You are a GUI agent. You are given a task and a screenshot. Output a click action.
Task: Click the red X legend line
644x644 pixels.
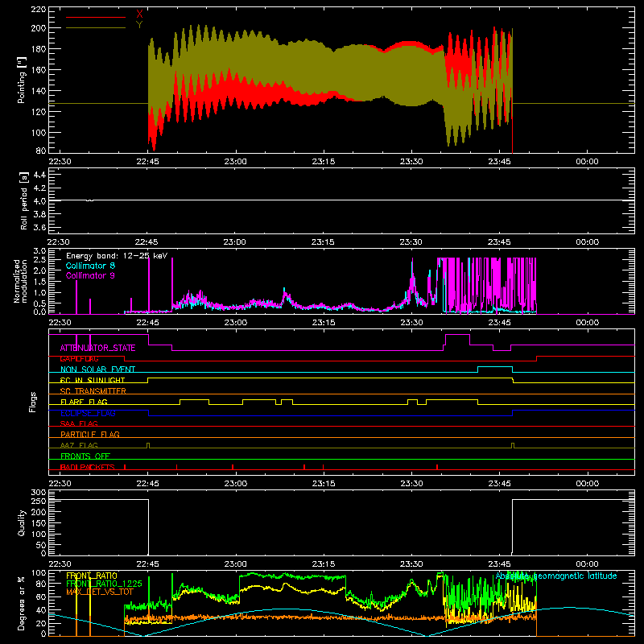click(x=96, y=17)
